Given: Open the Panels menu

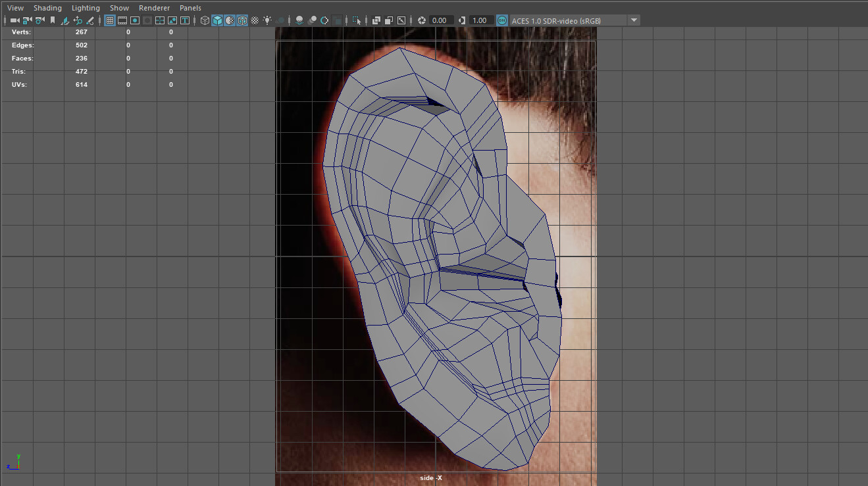Looking at the screenshot, I should click(x=190, y=8).
